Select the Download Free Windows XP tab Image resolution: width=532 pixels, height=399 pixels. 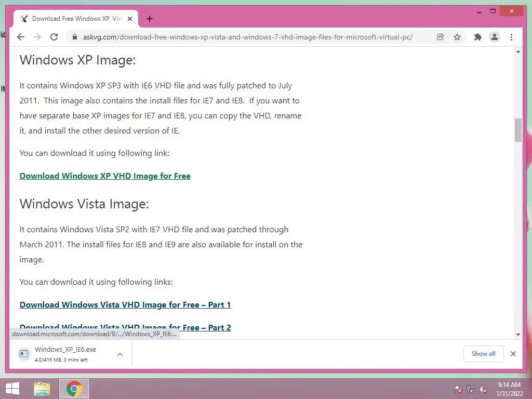(76, 19)
